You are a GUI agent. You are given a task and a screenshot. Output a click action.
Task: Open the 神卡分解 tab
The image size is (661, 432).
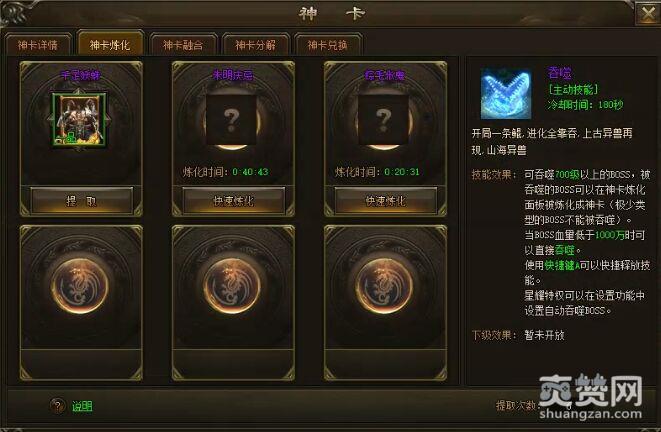tap(255, 45)
